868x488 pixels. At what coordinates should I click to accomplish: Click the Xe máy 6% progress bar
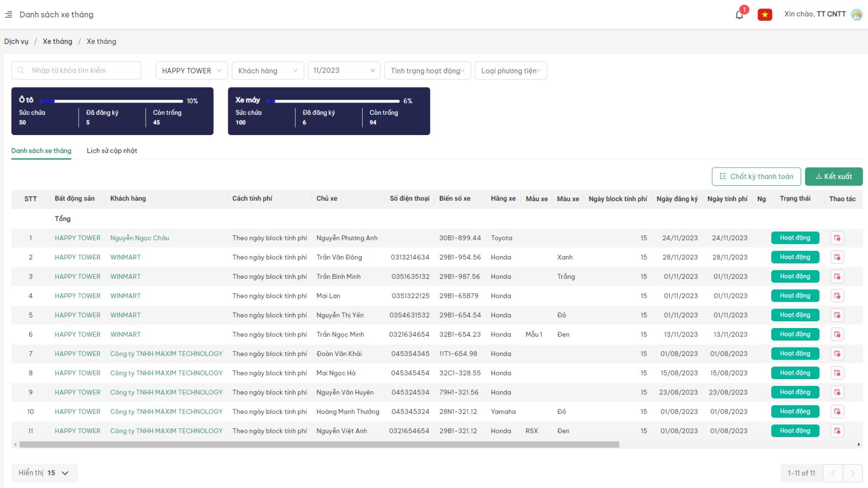[333, 101]
